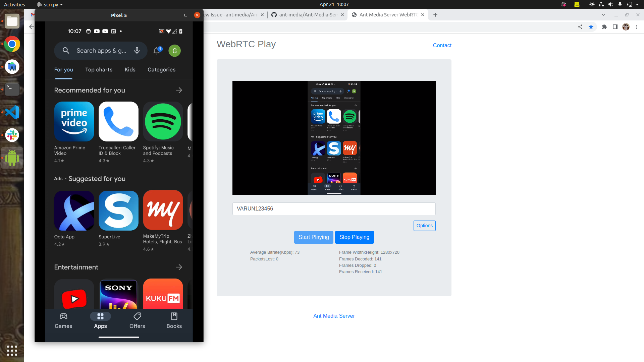Open Chrome extensions puzzle icon
644x362 pixels.
604,27
